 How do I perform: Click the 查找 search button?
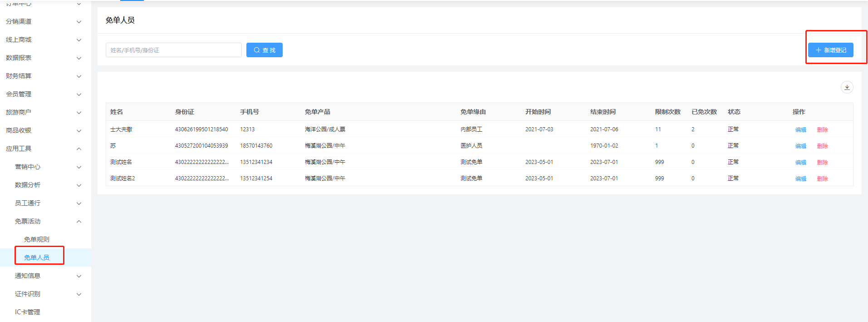[x=264, y=50]
